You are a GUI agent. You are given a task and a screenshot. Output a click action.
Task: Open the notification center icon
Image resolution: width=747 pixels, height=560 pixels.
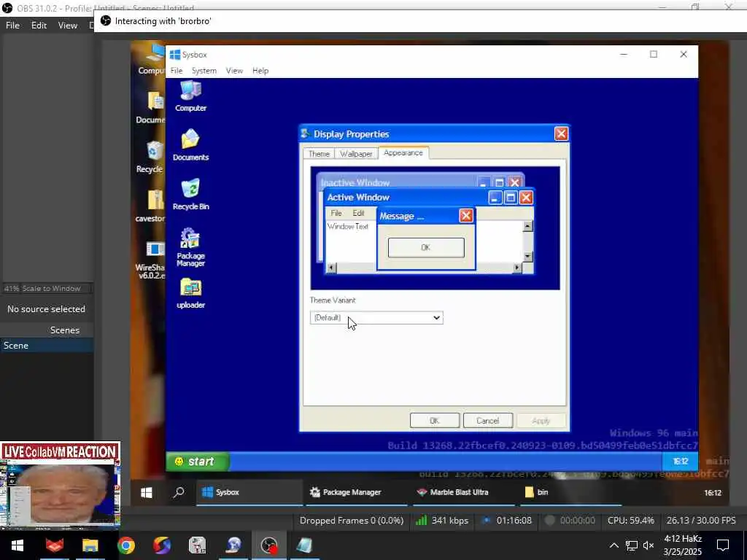pos(723,545)
